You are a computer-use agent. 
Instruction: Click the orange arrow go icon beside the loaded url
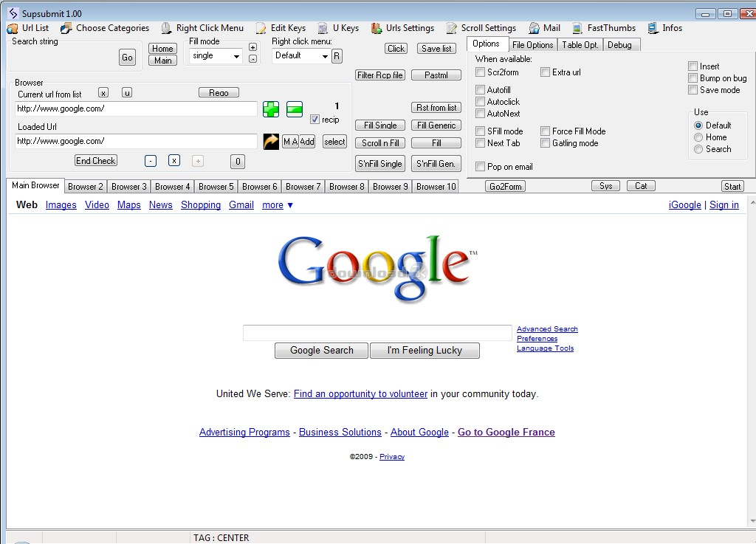point(271,142)
